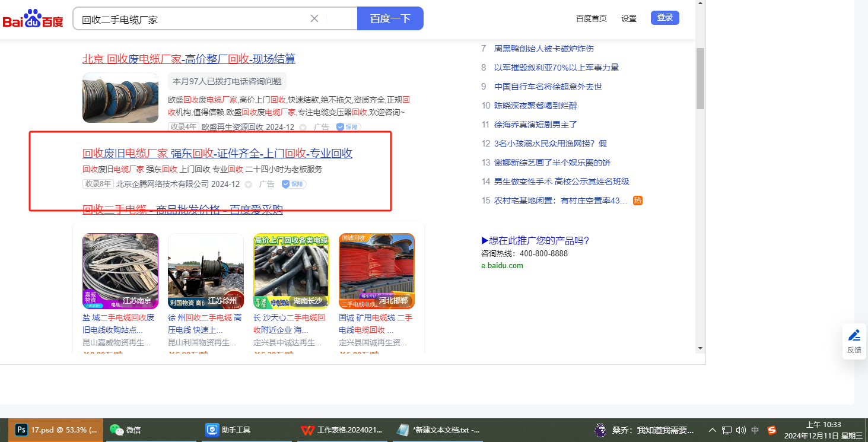The height and width of the screenshot is (442, 868).
Task: Open the network icon in the system tray
Action: click(727, 430)
